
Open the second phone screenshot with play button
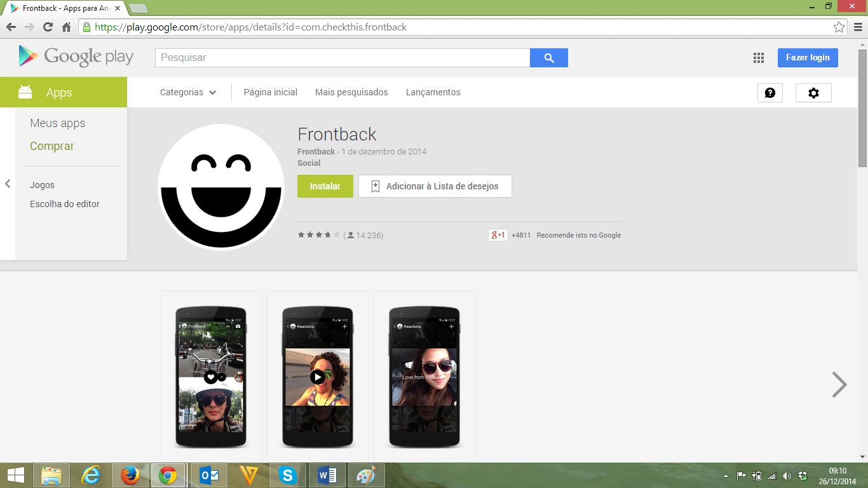[317, 377]
